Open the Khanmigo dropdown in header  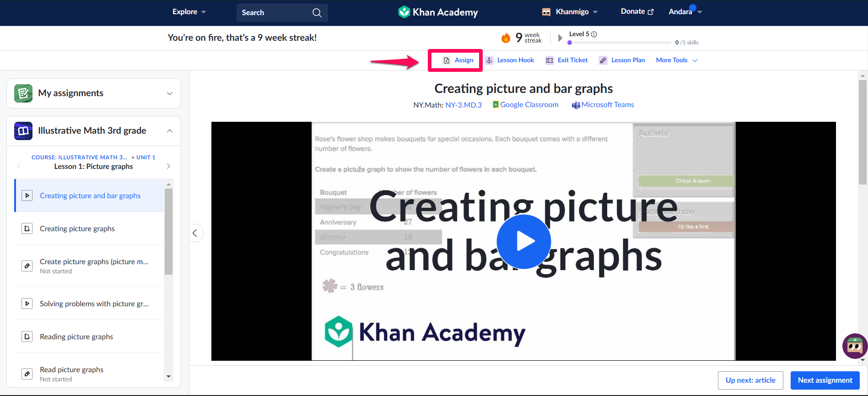click(570, 12)
